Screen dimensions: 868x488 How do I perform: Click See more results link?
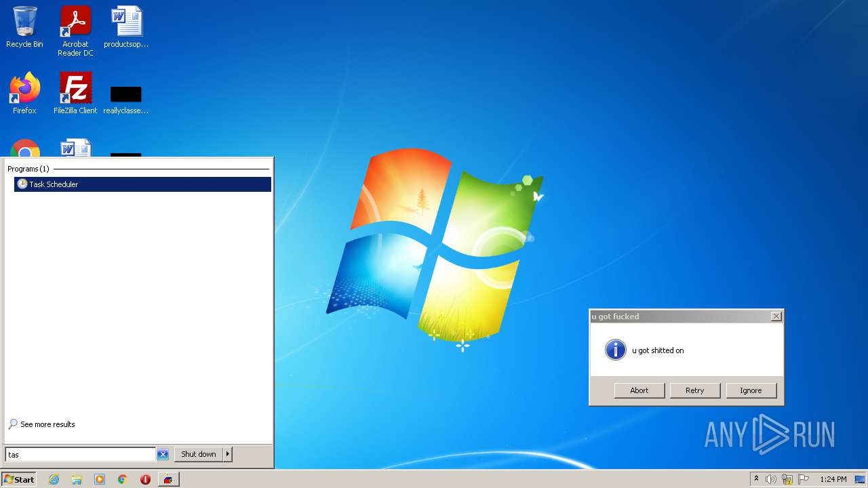pyautogui.click(x=42, y=424)
